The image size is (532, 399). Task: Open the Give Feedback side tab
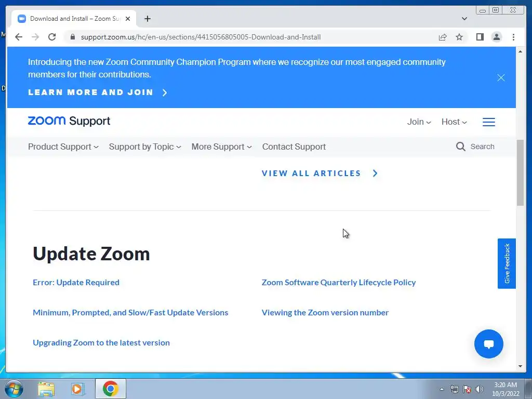point(507,263)
